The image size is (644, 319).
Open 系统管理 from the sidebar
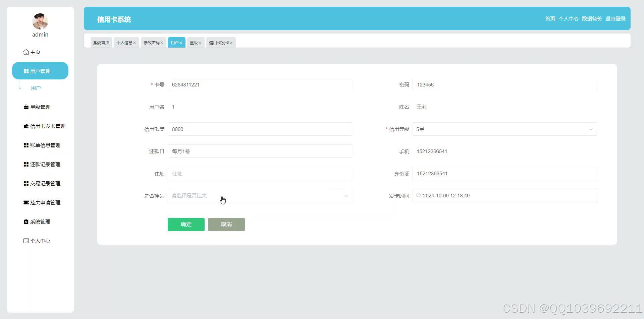[40, 221]
